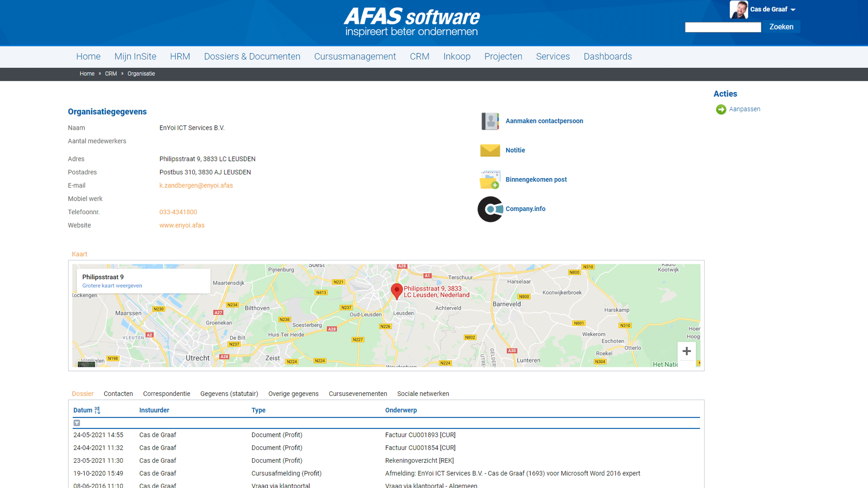Open the Dossiers & Documenten menu
The width and height of the screenshot is (868, 488).
(x=252, y=56)
